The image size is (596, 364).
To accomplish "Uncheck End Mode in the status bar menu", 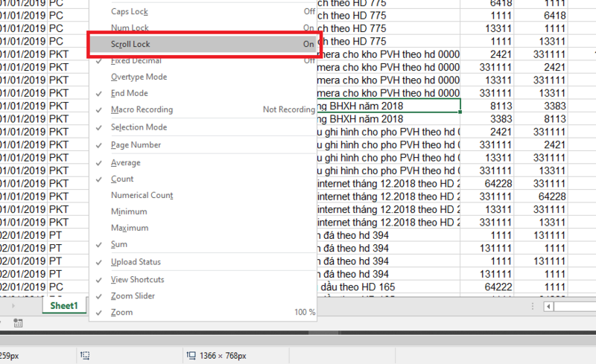I will coord(203,93).
